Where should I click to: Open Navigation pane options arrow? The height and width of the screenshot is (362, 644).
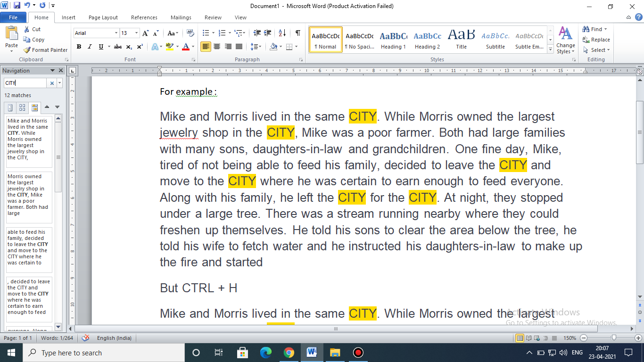(x=53, y=71)
